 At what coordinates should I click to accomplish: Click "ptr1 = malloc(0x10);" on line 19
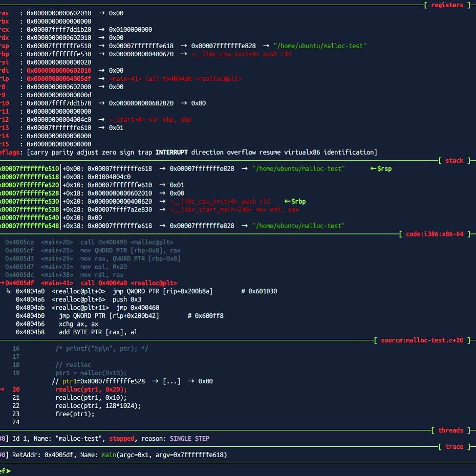91,373
